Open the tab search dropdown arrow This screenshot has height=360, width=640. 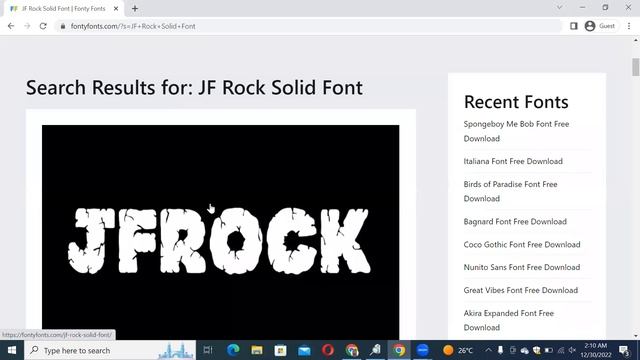560,7
